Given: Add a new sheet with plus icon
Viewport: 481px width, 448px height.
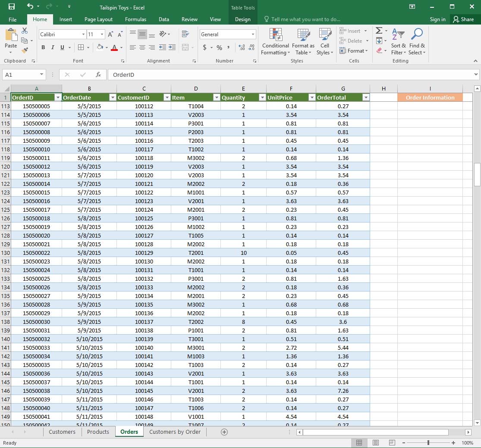Looking at the screenshot, I should coord(224,432).
